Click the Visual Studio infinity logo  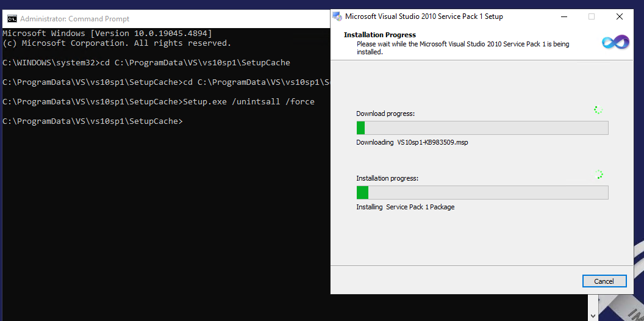coord(615,42)
